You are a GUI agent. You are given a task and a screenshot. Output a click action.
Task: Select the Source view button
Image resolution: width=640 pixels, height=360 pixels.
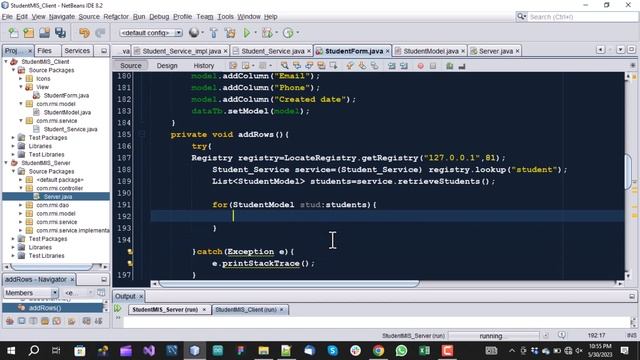pos(131,65)
